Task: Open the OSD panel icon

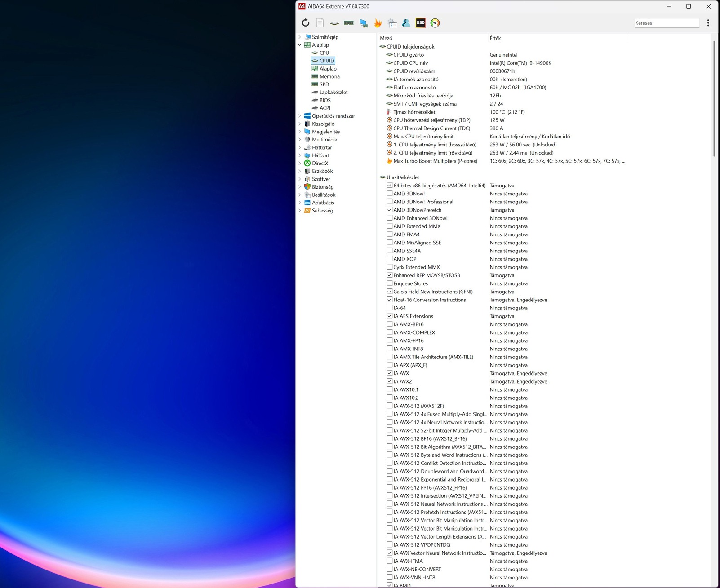Action: 421,23
